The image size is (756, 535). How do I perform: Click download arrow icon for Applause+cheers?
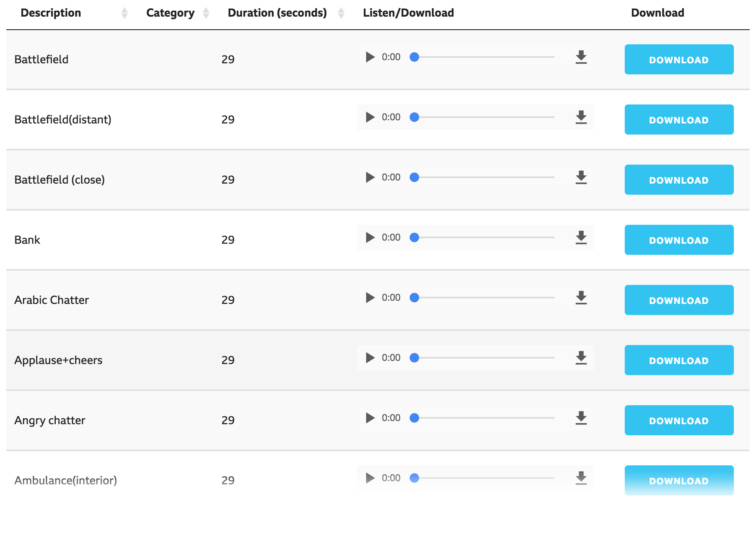pyautogui.click(x=581, y=358)
